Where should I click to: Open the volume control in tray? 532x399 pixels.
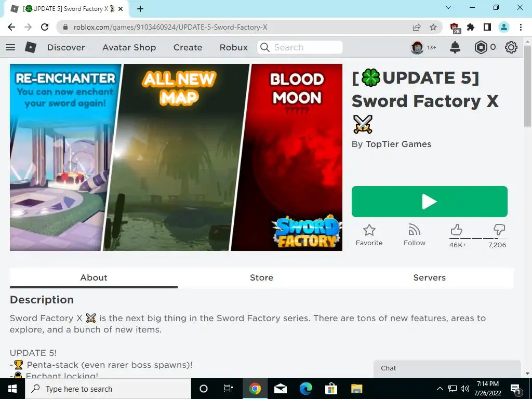(x=465, y=389)
